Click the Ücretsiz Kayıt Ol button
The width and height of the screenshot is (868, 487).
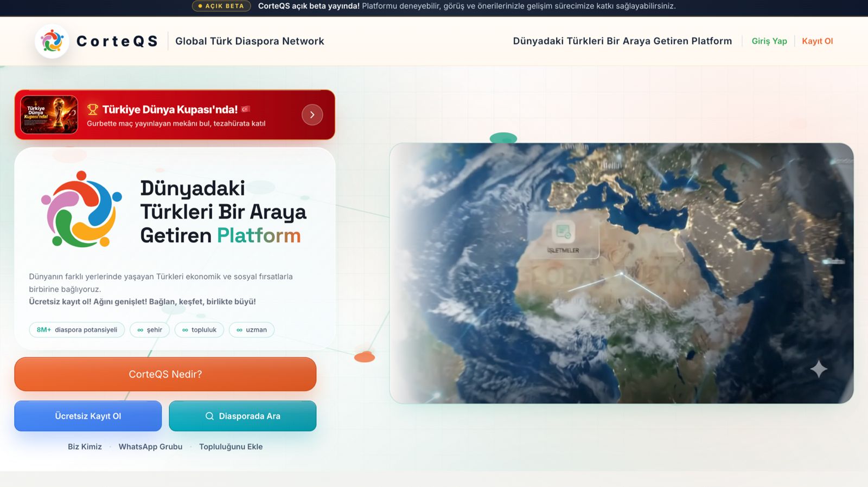coord(88,416)
